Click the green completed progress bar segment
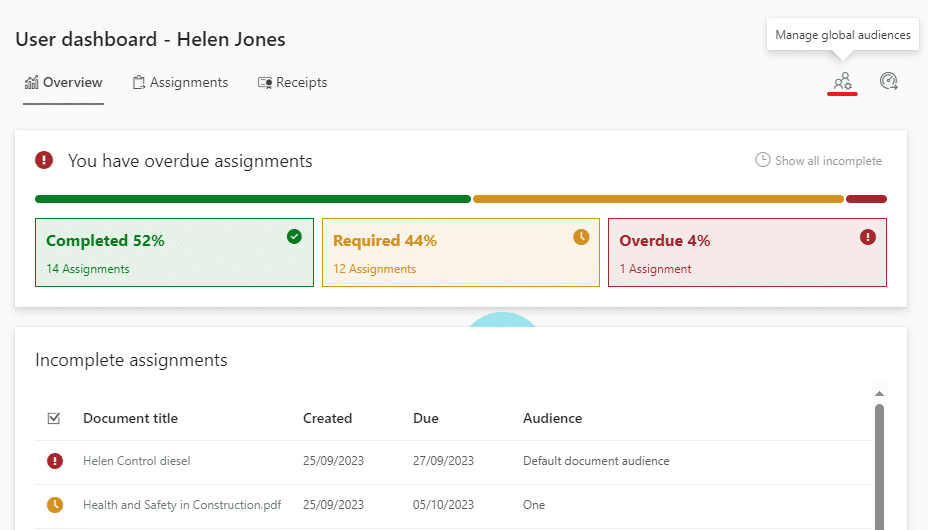This screenshot has width=928, height=530. [253, 199]
